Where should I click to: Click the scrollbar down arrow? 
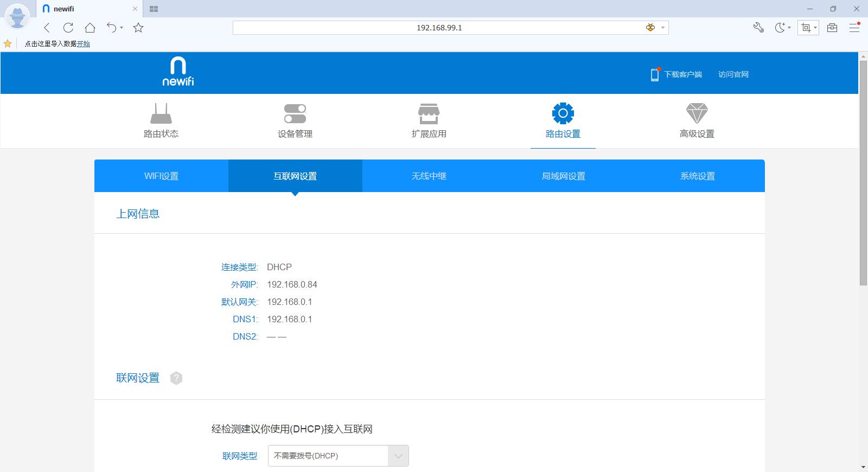tap(863, 467)
